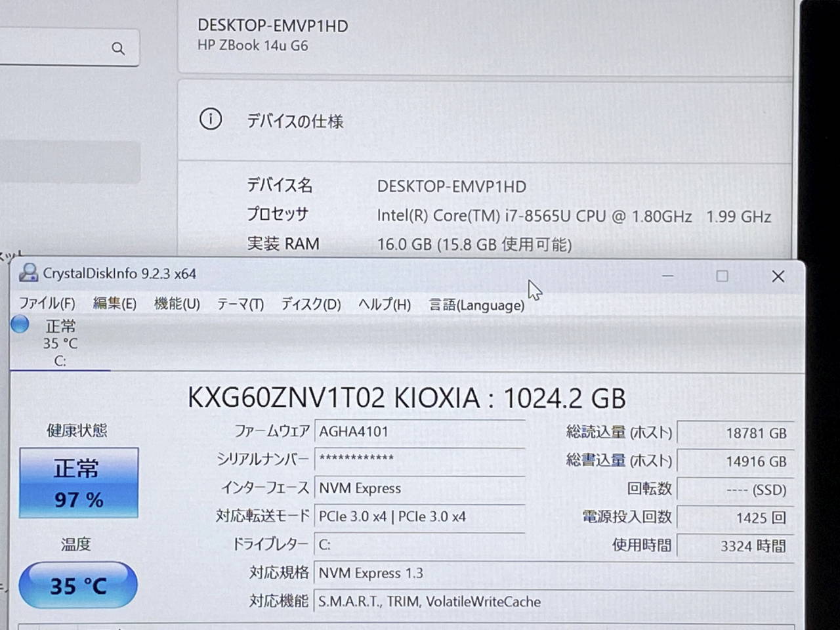Click the total host writes value 14916 GB
The image size is (840, 630).
tap(736, 461)
